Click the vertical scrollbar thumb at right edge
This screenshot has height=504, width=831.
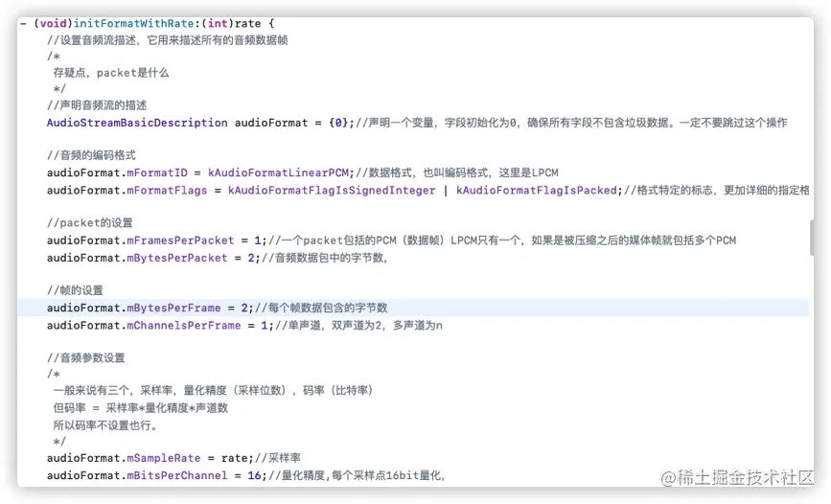click(812, 238)
